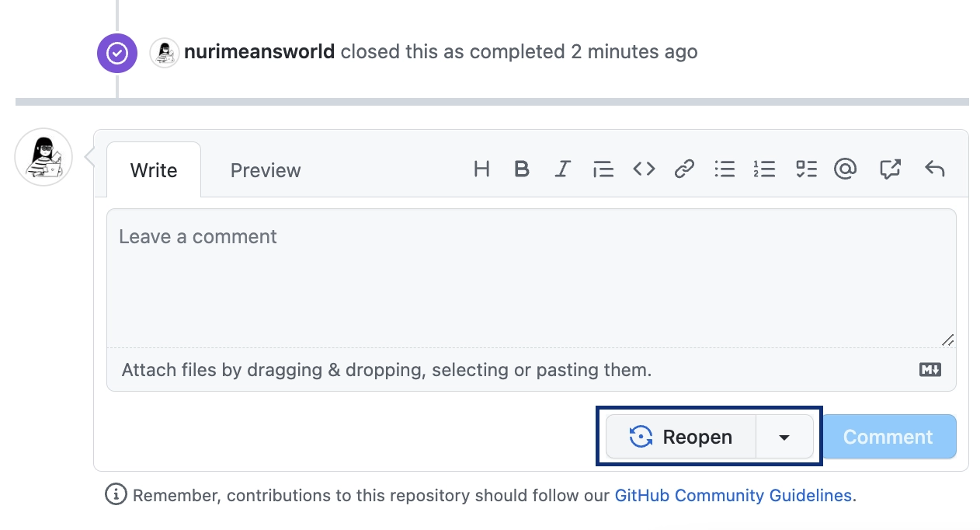Insert a quote block

point(603,169)
